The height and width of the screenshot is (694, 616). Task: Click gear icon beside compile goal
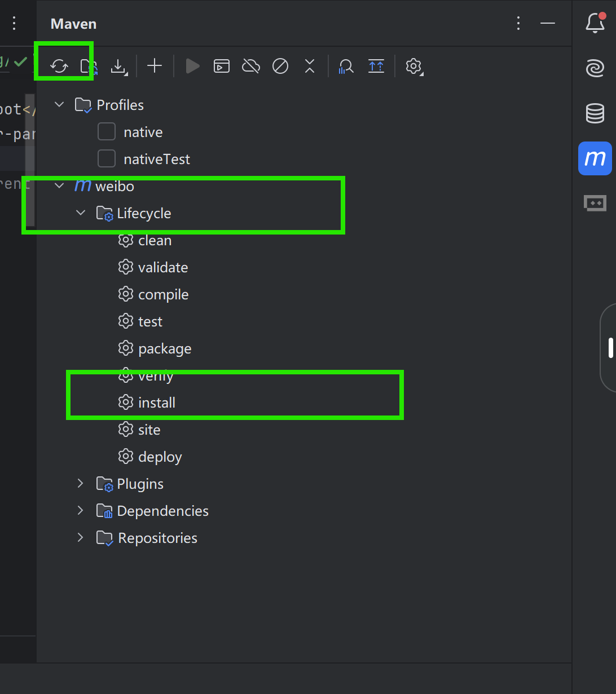pos(125,294)
